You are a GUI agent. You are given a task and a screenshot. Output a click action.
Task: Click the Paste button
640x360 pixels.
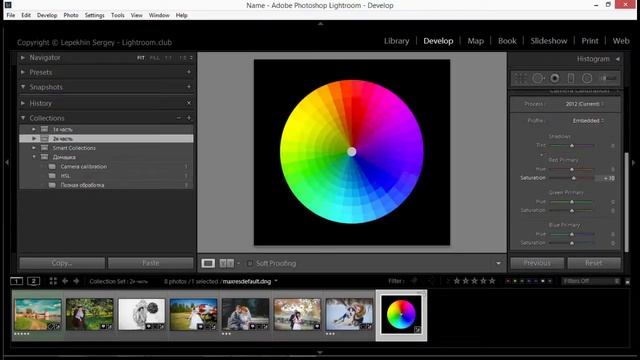point(151,263)
